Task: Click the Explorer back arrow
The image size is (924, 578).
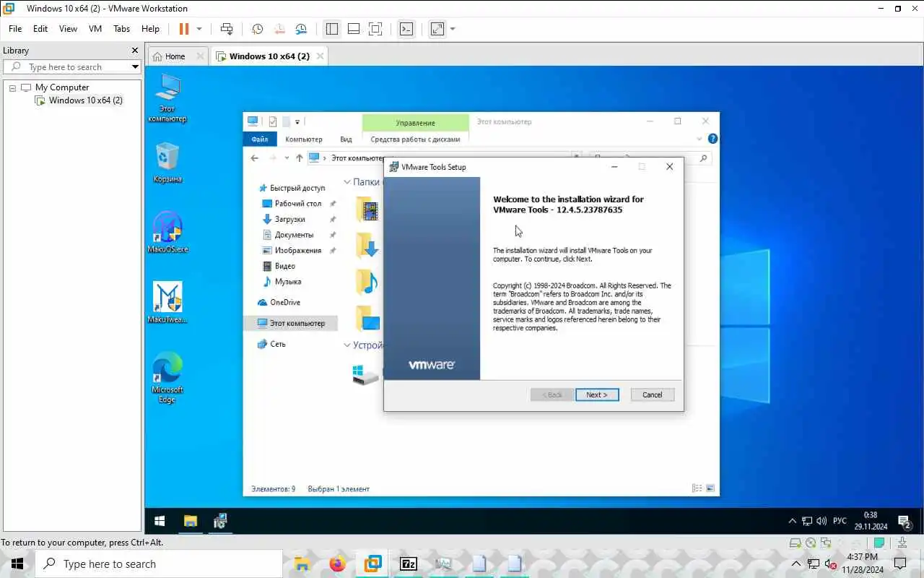Action: tap(254, 158)
